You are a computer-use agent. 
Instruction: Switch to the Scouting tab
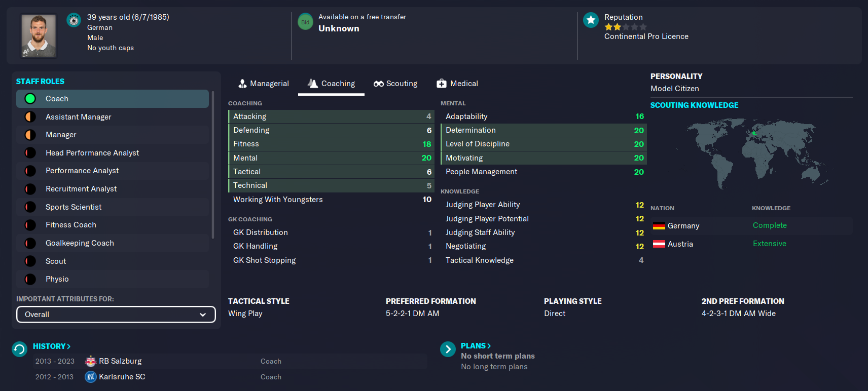point(395,84)
